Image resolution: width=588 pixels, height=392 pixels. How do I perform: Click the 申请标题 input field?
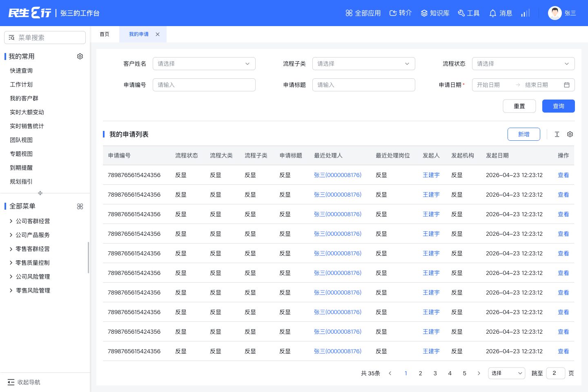364,85
